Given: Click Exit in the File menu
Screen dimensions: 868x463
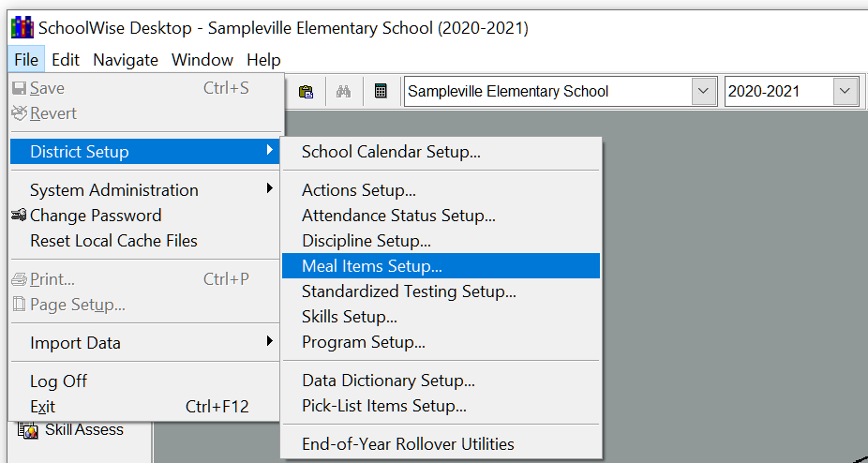Looking at the screenshot, I should [145, 407].
